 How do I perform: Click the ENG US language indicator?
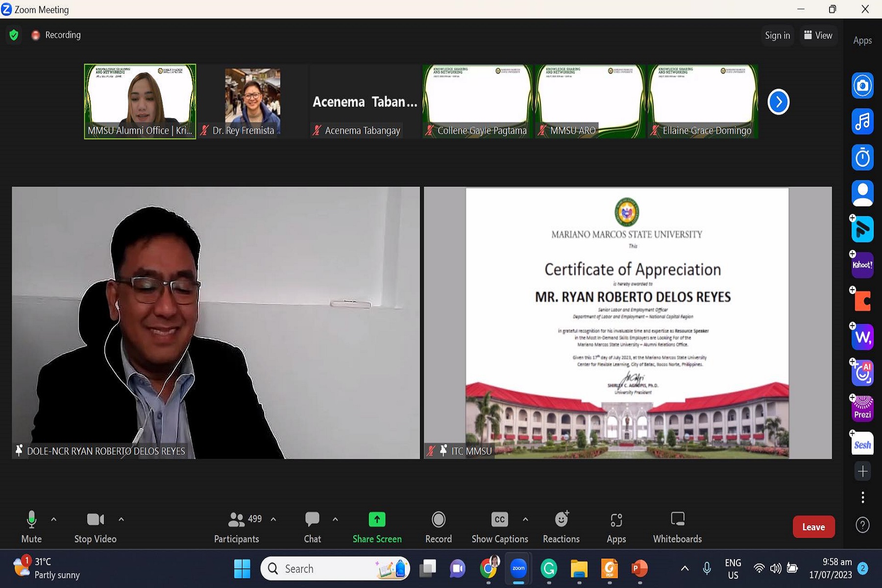pos(733,568)
